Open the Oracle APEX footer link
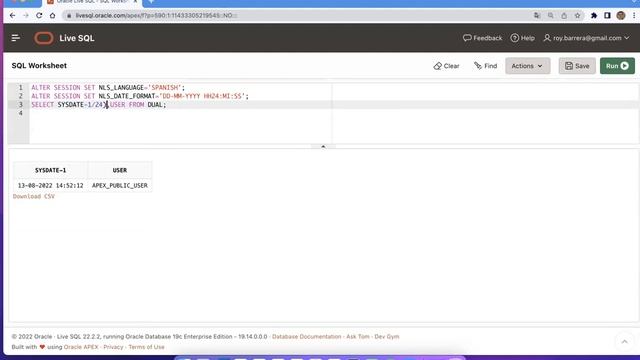This screenshot has width=640, height=360. (81, 347)
